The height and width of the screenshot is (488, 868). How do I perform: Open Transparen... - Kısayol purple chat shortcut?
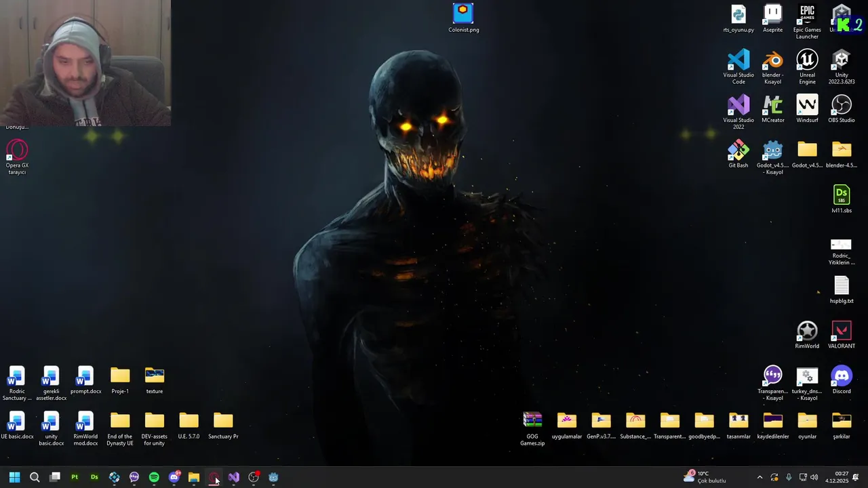772,383
